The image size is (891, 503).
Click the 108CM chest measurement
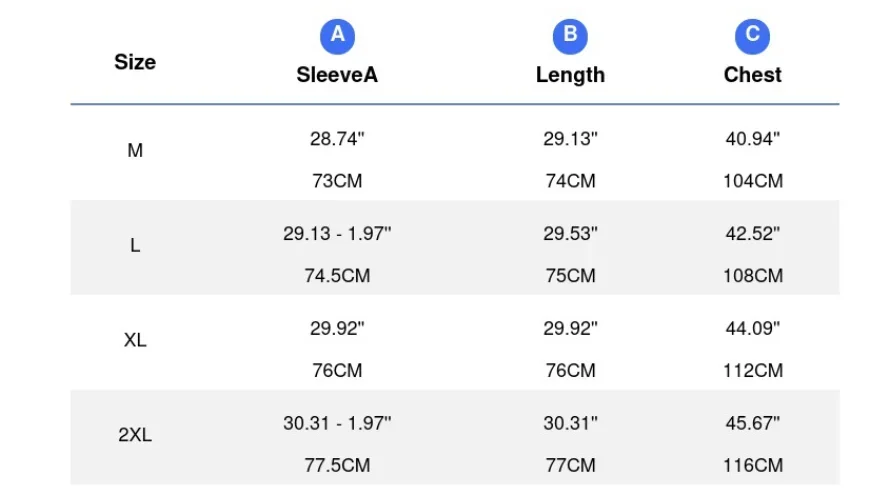[x=752, y=276]
